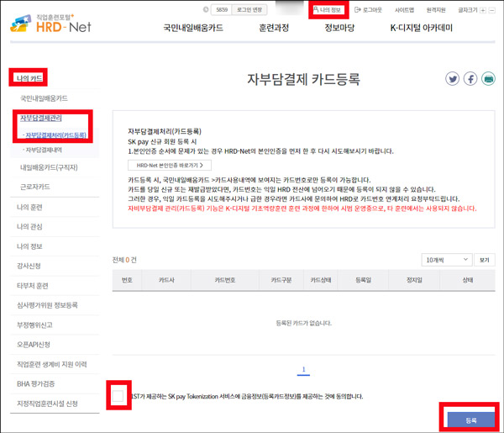The height and width of the screenshot is (433, 504).
Task: Open 지정직업훈련시설 신청 sidebar menu
Action: [x=47, y=404]
